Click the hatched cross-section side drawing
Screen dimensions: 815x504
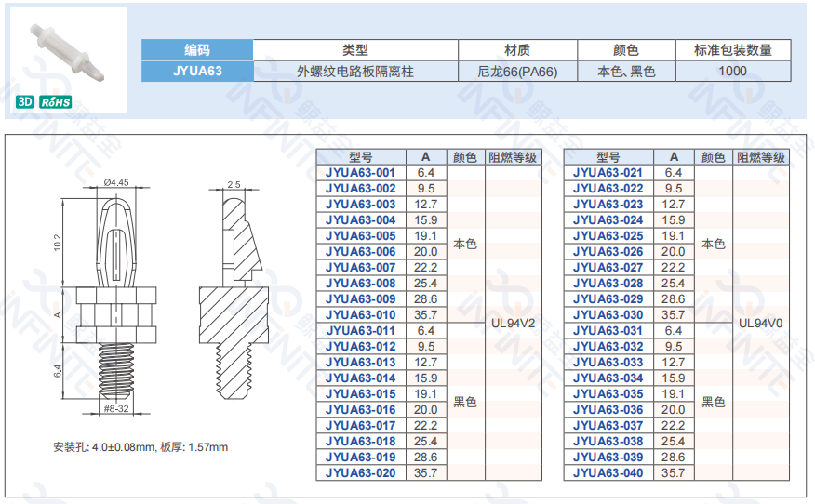(x=234, y=298)
